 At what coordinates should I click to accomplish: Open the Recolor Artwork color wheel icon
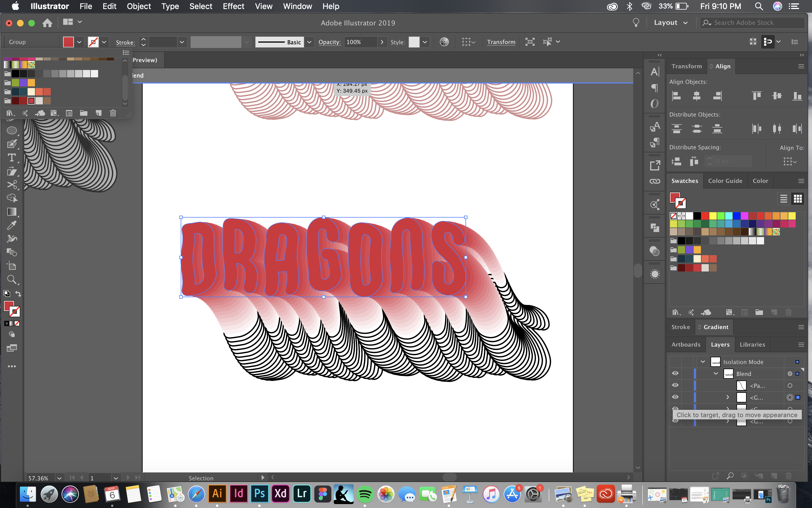pos(444,42)
